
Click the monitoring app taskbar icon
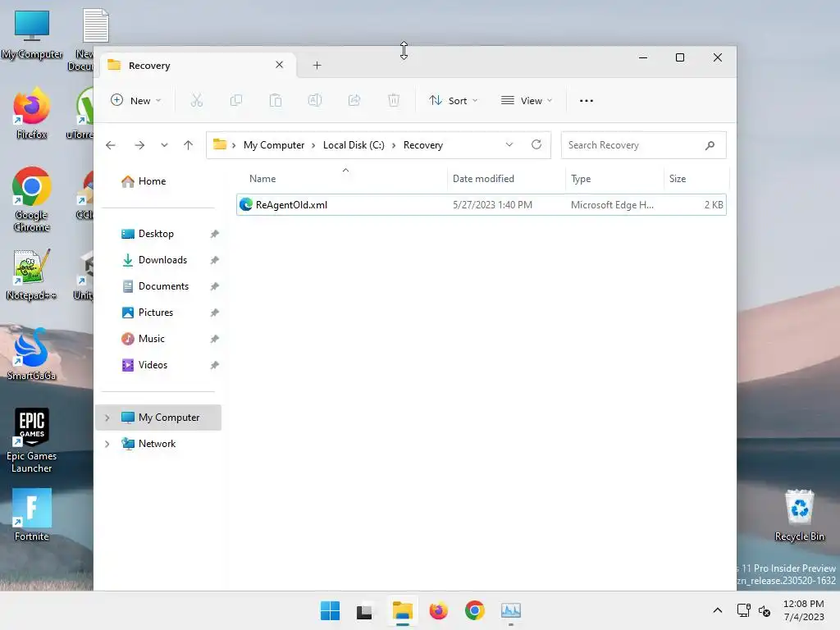511,610
